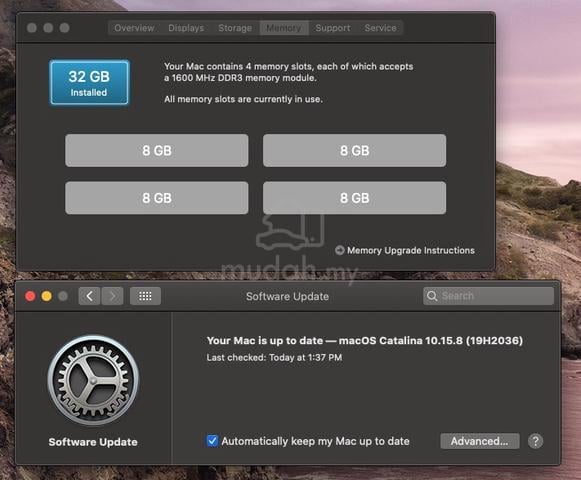
Task: Click the 32 GB Installed badge
Action: pyautogui.click(x=89, y=83)
